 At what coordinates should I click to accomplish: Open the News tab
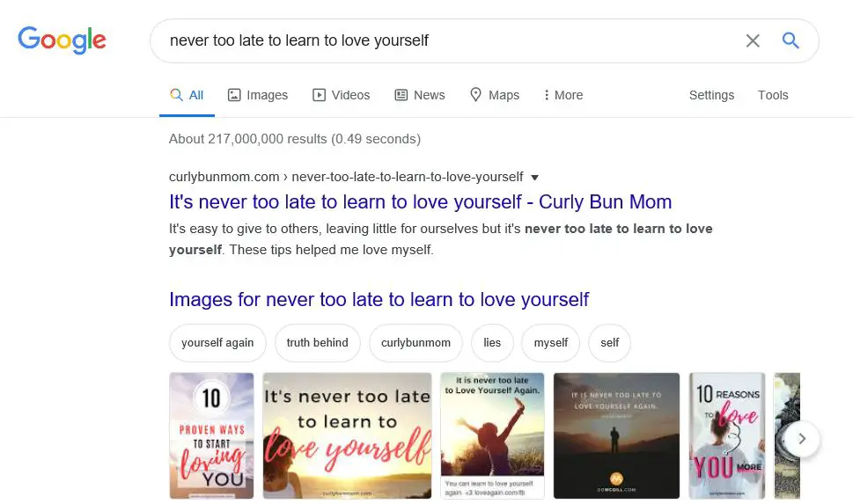(x=419, y=95)
